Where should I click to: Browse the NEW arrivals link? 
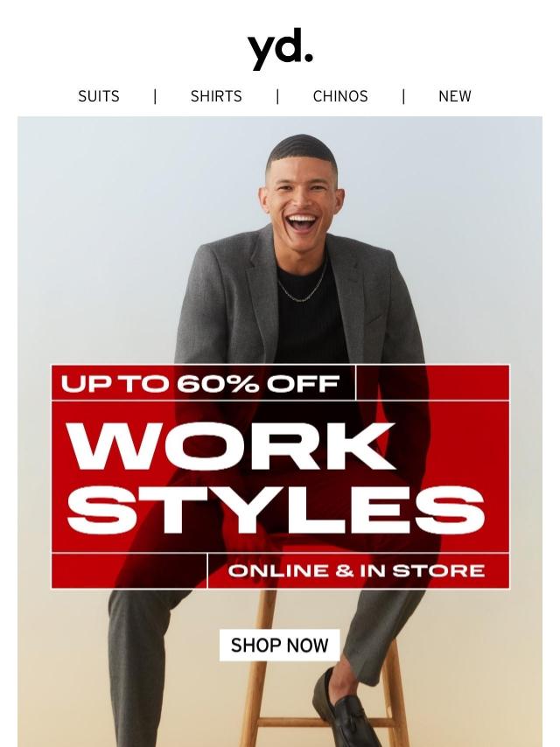tap(455, 96)
